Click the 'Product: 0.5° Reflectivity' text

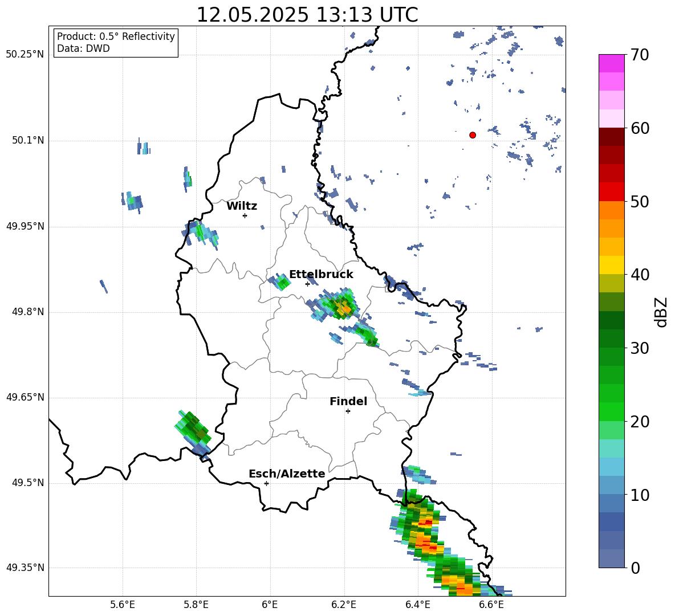[116, 36]
